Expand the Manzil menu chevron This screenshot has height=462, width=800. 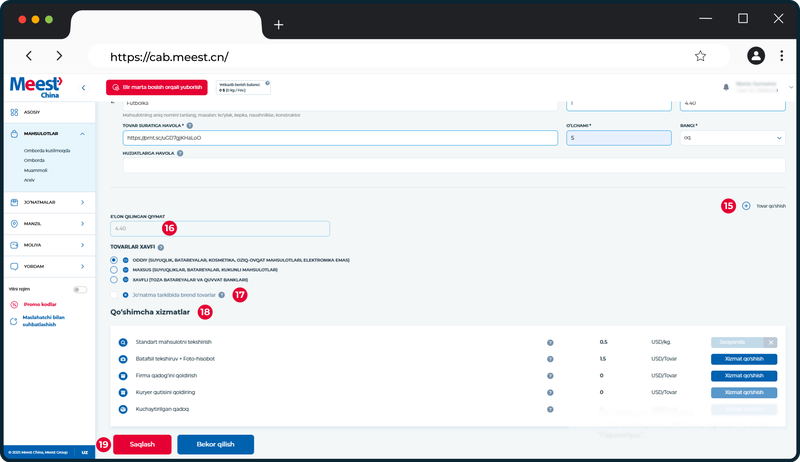click(x=83, y=224)
